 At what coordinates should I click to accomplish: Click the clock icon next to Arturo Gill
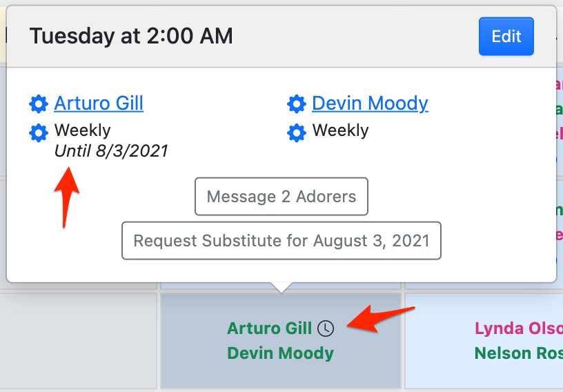(326, 329)
